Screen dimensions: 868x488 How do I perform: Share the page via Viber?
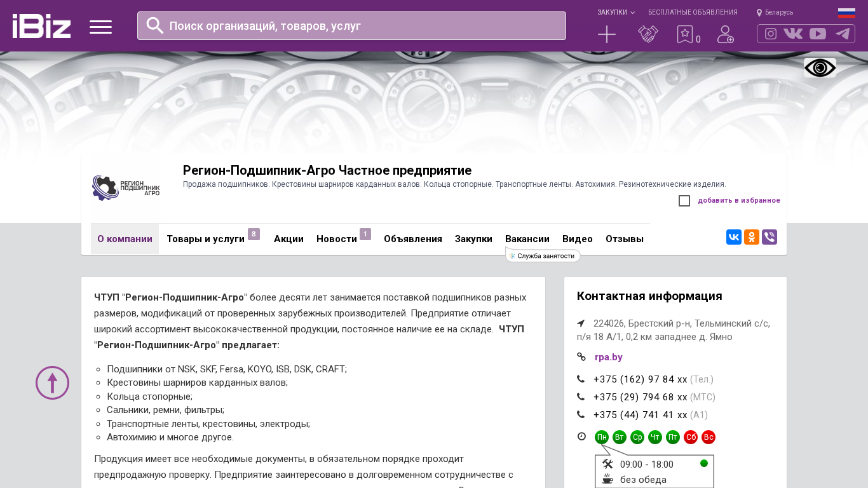[769, 237]
